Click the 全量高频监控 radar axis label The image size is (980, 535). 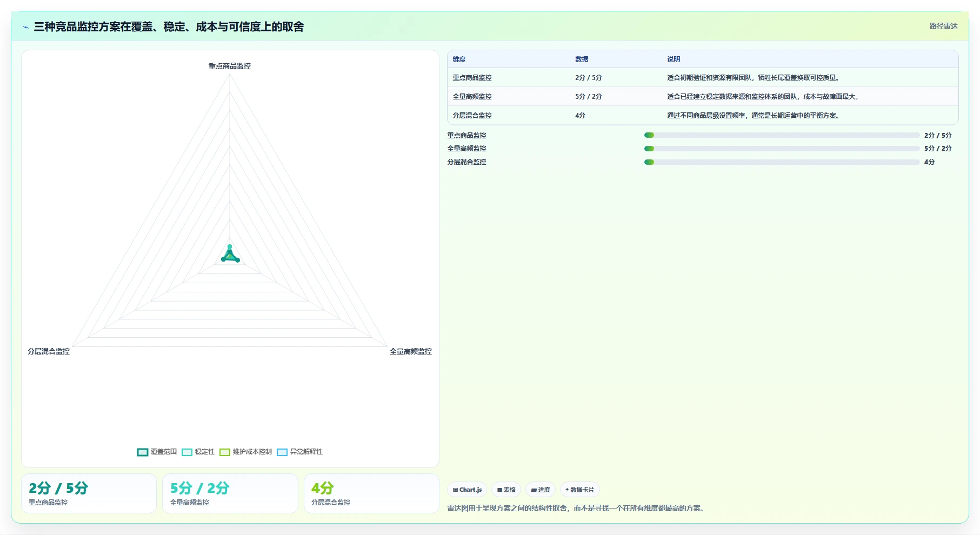411,351
